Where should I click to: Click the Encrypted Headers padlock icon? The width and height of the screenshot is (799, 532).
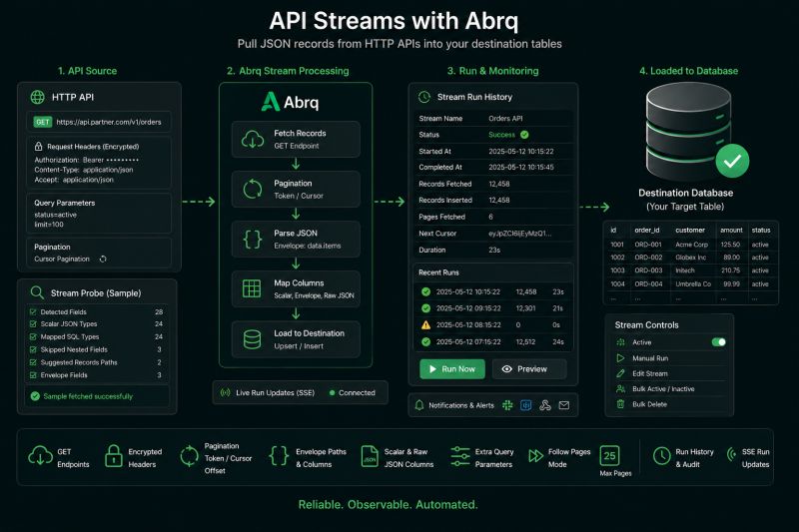coord(114,456)
